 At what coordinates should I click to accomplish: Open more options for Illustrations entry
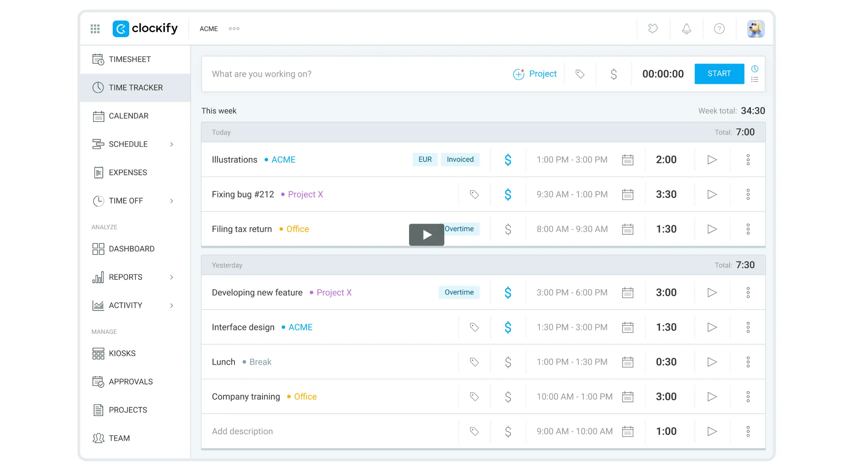(x=748, y=160)
